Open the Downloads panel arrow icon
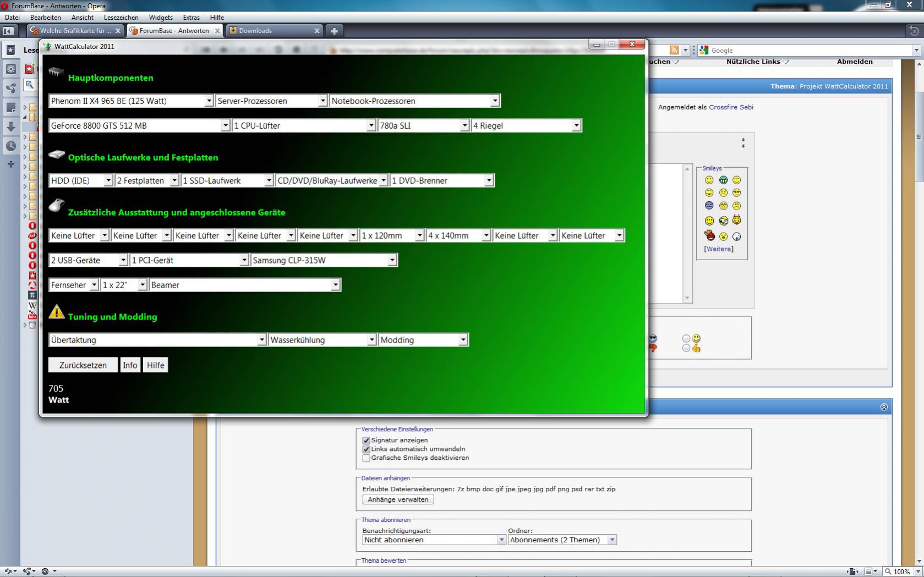The image size is (924, 577). [10, 127]
